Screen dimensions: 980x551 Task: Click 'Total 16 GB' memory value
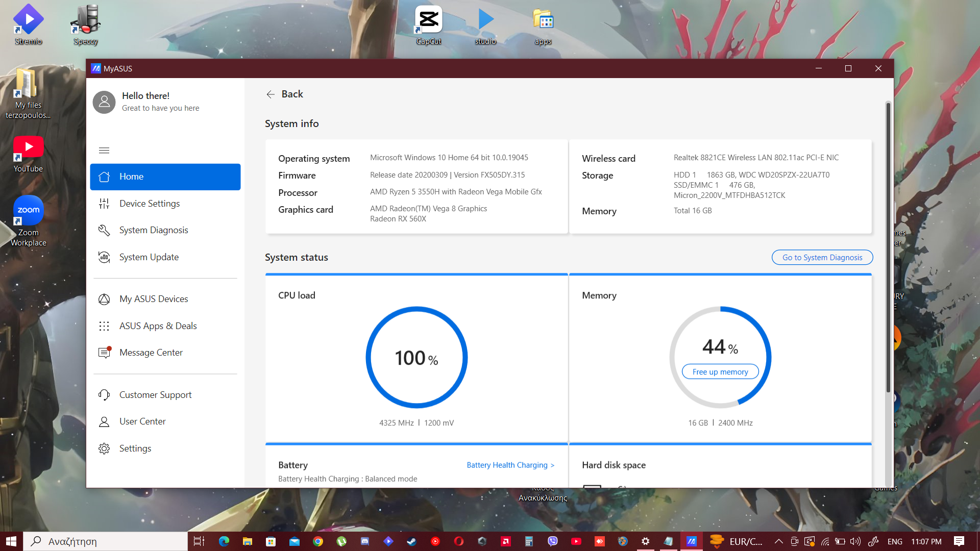click(693, 211)
